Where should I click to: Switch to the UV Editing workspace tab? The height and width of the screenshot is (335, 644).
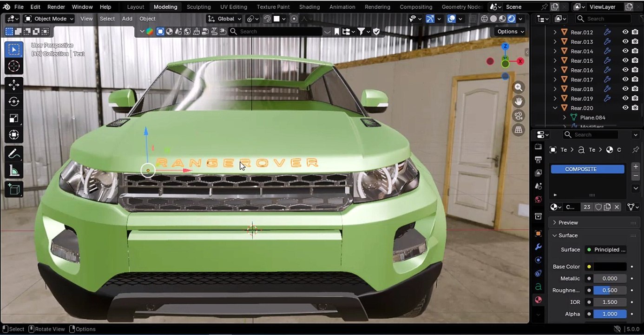tap(234, 7)
